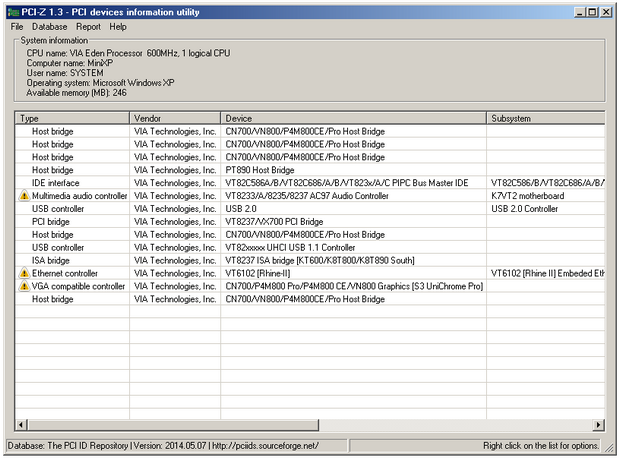Minimize the PCI-Z window
Image resolution: width=620 pixels, height=458 pixels.
coord(580,12)
